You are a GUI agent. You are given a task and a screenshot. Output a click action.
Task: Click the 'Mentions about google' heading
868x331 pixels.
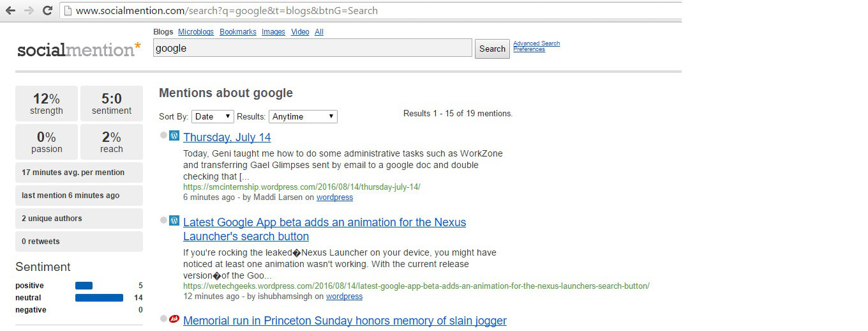pyautogui.click(x=226, y=93)
